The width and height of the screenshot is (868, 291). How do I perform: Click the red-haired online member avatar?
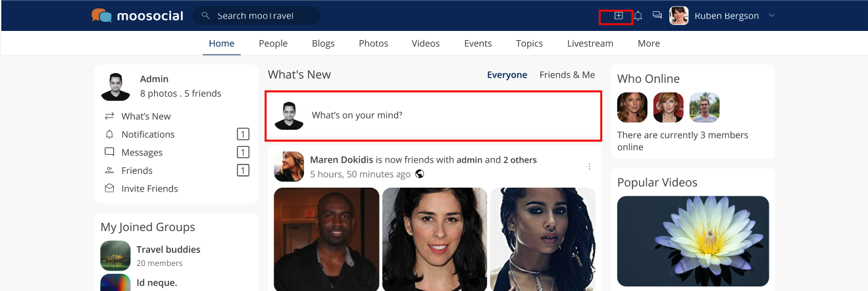pos(669,107)
